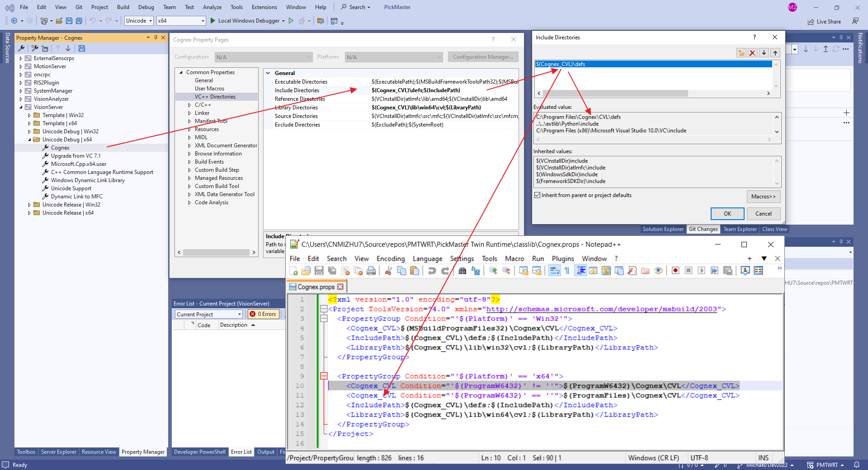
Task: Click Live Share button
Action: pos(825,21)
